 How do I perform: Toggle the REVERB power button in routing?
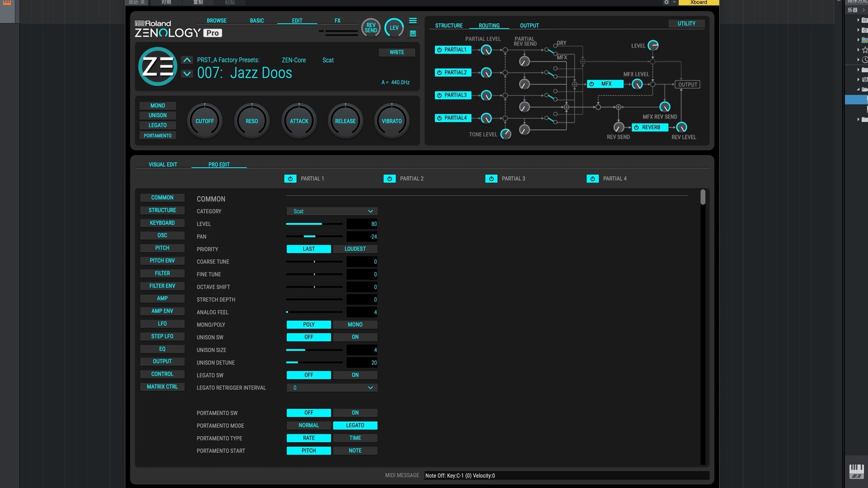(x=637, y=127)
